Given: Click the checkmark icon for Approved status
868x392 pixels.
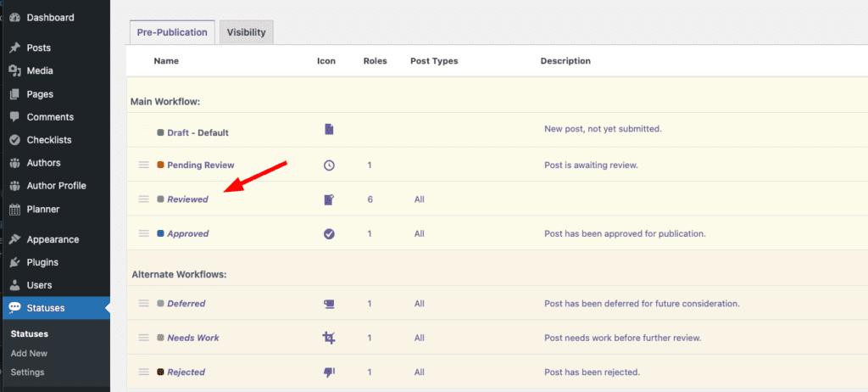Looking at the screenshot, I should point(329,233).
